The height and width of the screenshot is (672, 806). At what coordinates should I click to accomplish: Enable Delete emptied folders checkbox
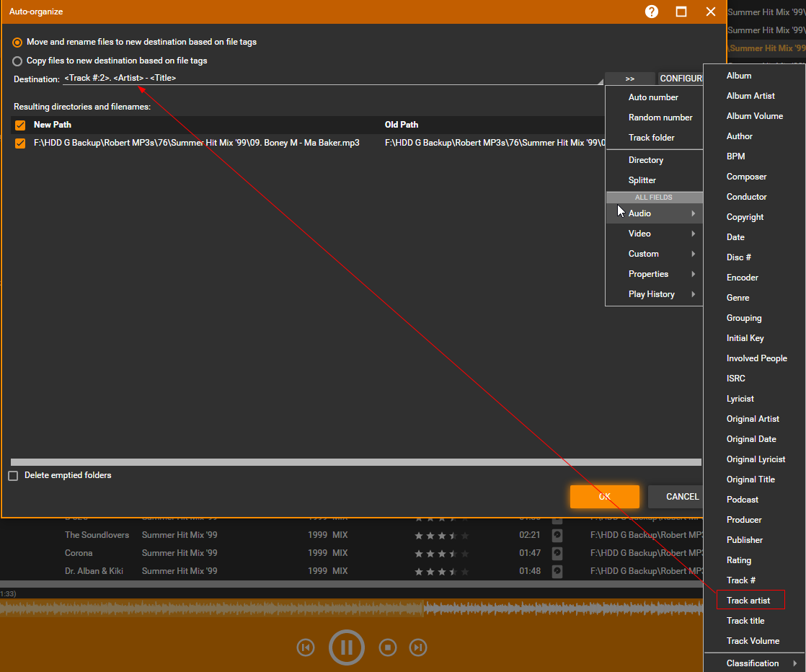tap(13, 476)
